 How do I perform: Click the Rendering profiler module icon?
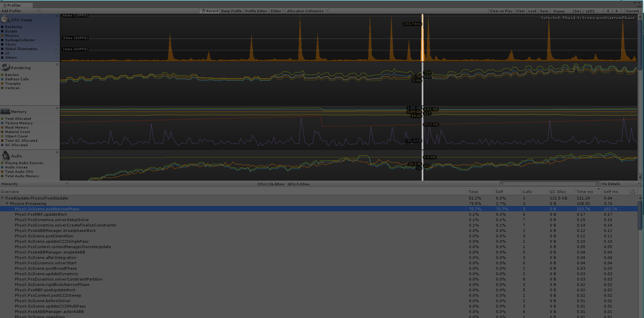click(x=5, y=67)
